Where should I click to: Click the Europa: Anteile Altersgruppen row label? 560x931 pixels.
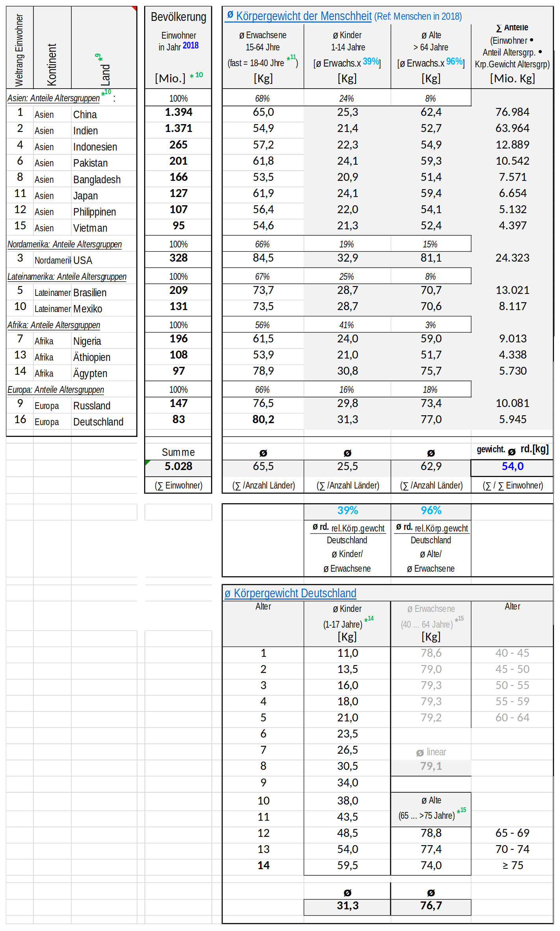pos(56,390)
